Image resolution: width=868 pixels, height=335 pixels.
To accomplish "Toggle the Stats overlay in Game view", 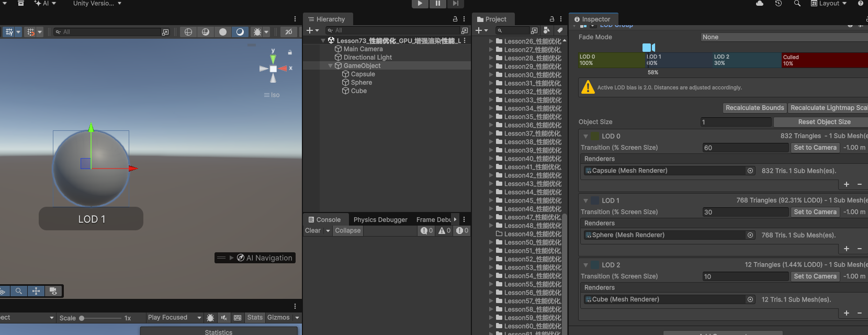I will click(255, 318).
